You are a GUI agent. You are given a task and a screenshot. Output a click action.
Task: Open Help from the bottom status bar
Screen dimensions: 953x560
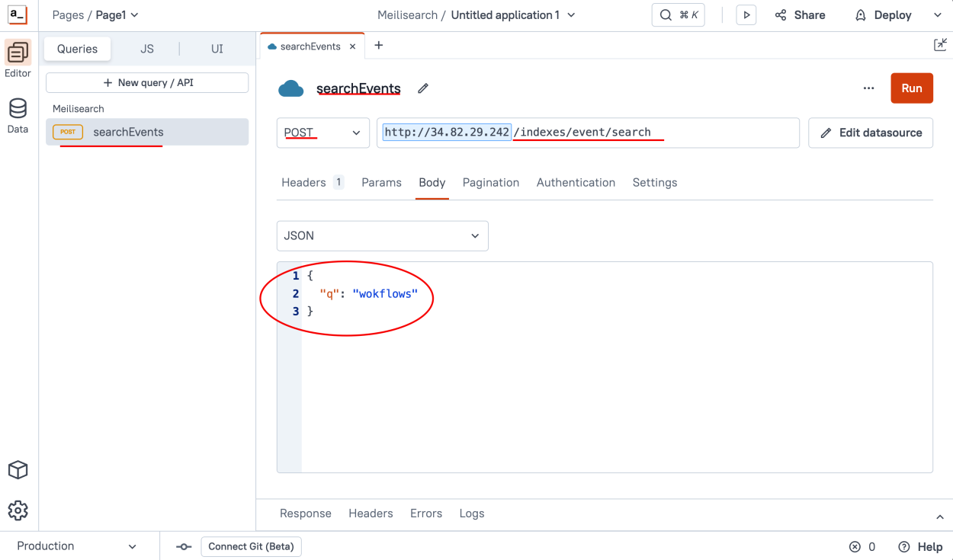920,546
